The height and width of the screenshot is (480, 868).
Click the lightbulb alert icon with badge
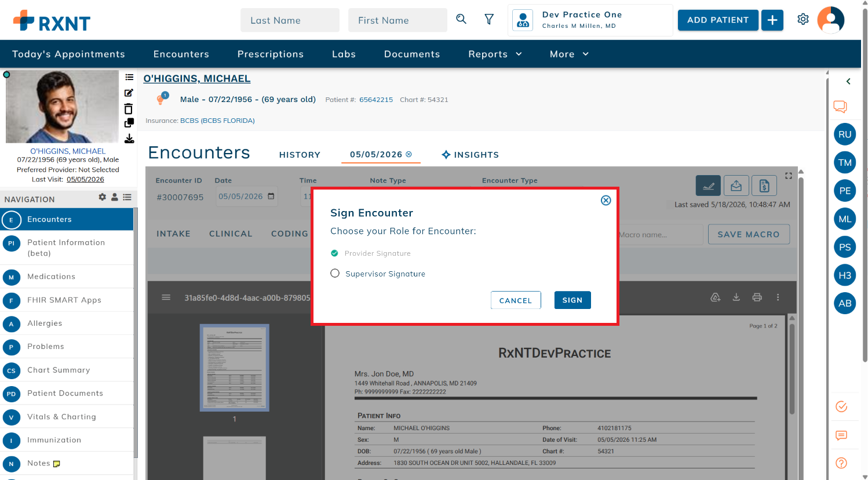[x=161, y=99]
